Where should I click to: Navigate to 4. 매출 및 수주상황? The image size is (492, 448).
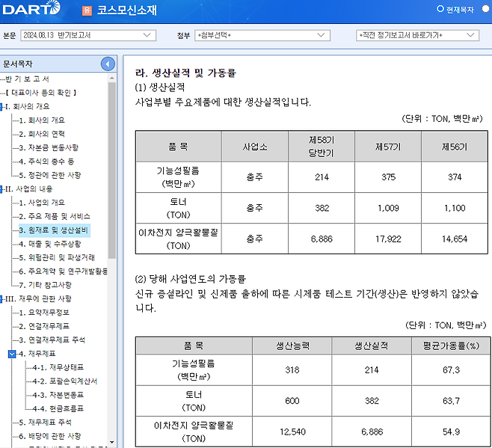tap(50, 244)
